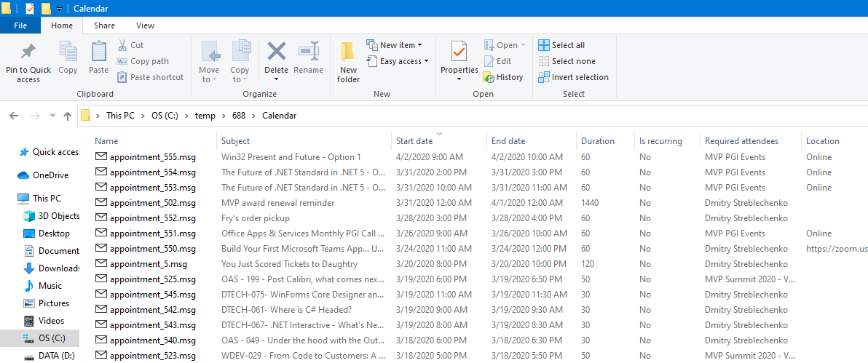Expand chevron after temp in address bar
Image resolution: width=868 pixels, height=363 pixels.
[x=224, y=116]
